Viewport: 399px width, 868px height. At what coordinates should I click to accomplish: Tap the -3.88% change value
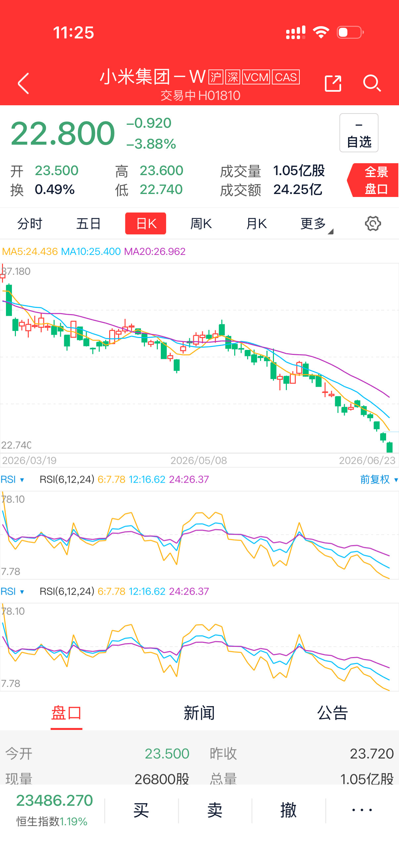tap(151, 144)
